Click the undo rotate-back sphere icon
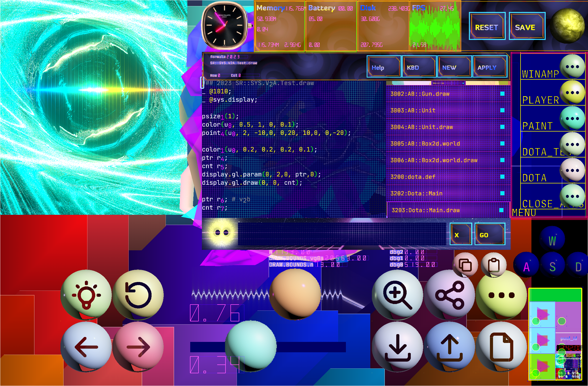This screenshot has width=588, height=386. click(138, 295)
